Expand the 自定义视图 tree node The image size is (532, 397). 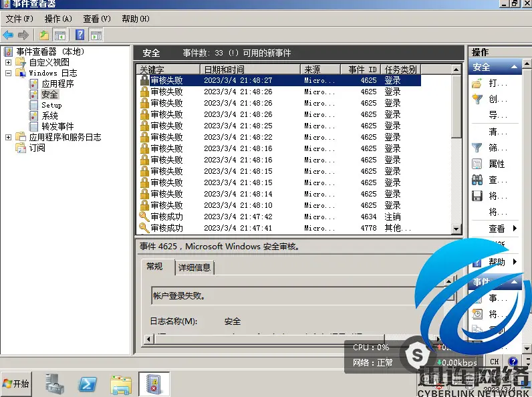click(8, 62)
